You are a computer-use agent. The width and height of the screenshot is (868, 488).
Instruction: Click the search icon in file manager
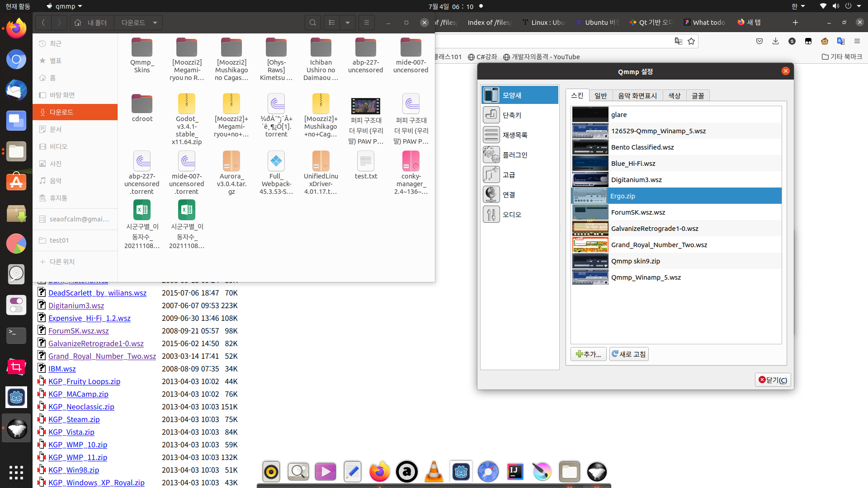[x=312, y=23]
